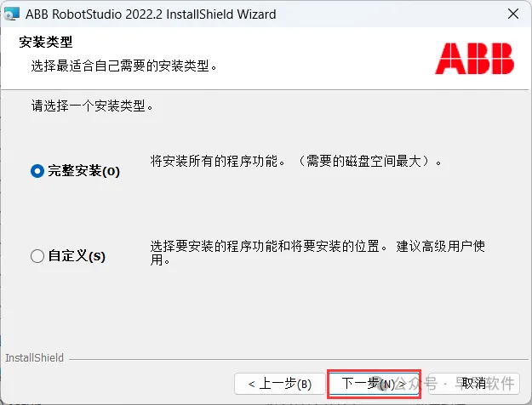Continue with the 下一步(N) button

pyautogui.click(x=374, y=384)
